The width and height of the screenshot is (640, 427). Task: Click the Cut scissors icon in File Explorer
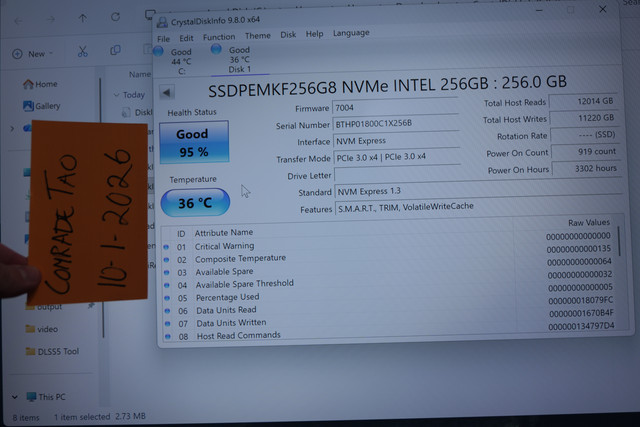click(x=83, y=51)
